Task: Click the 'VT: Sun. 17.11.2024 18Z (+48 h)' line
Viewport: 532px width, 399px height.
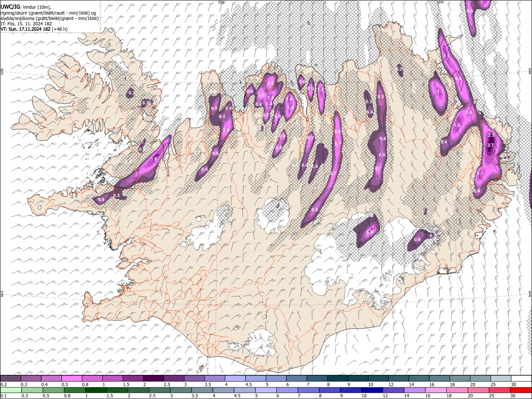Action: (34, 29)
